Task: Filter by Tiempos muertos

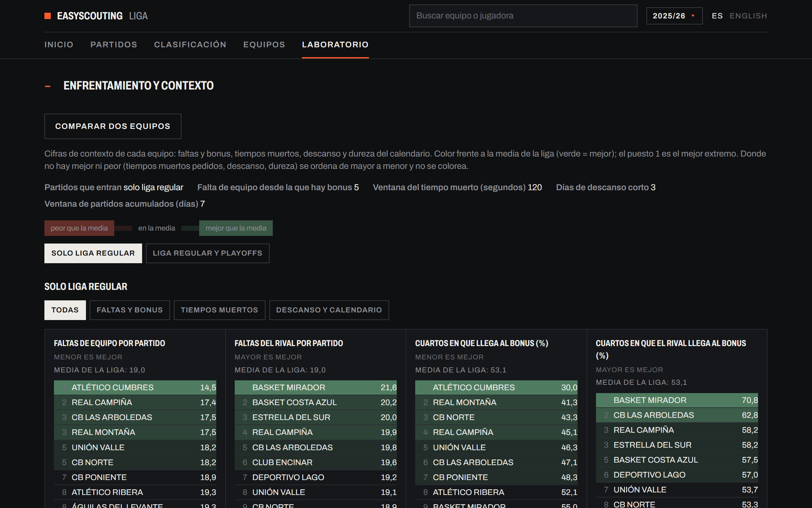Action: click(x=219, y=310)
